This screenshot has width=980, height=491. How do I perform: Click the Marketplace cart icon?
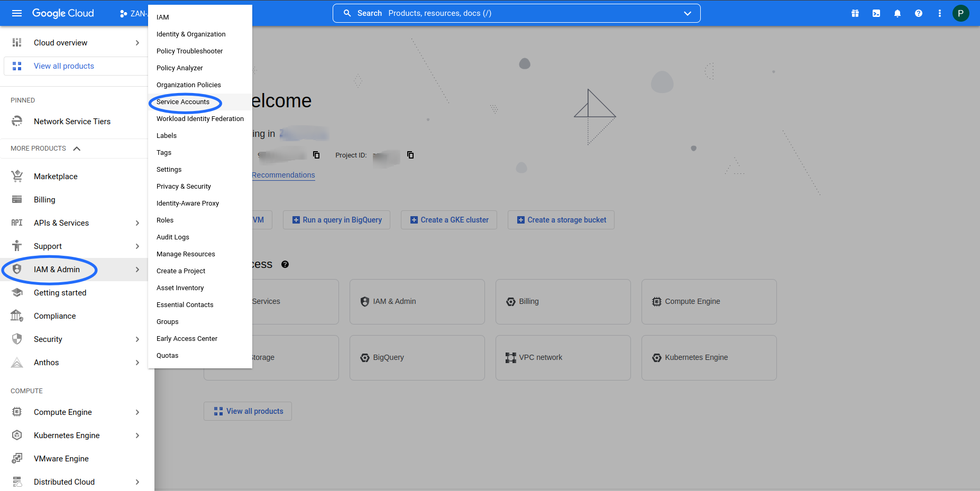pos(17,176)
